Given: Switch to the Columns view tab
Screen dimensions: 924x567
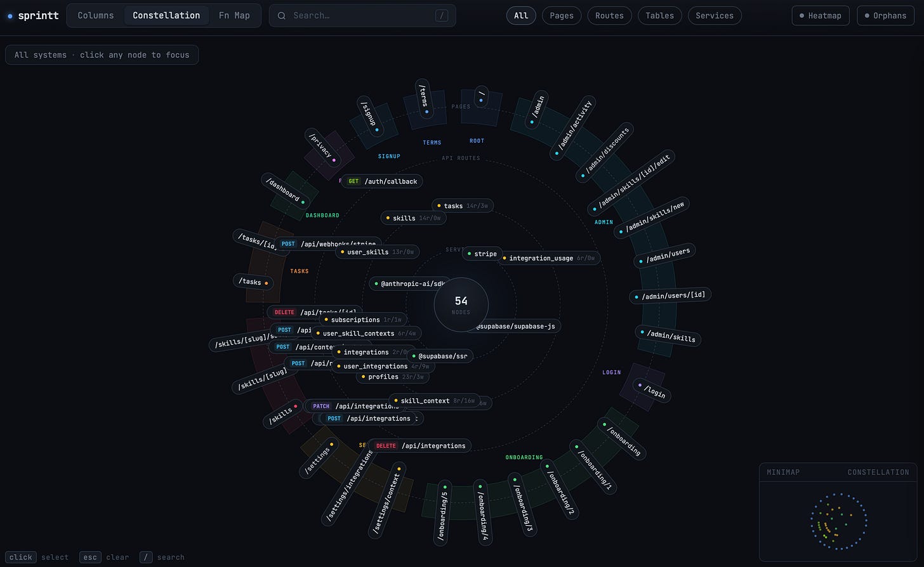Looking at the screenshot, I should tap(96, 15).
